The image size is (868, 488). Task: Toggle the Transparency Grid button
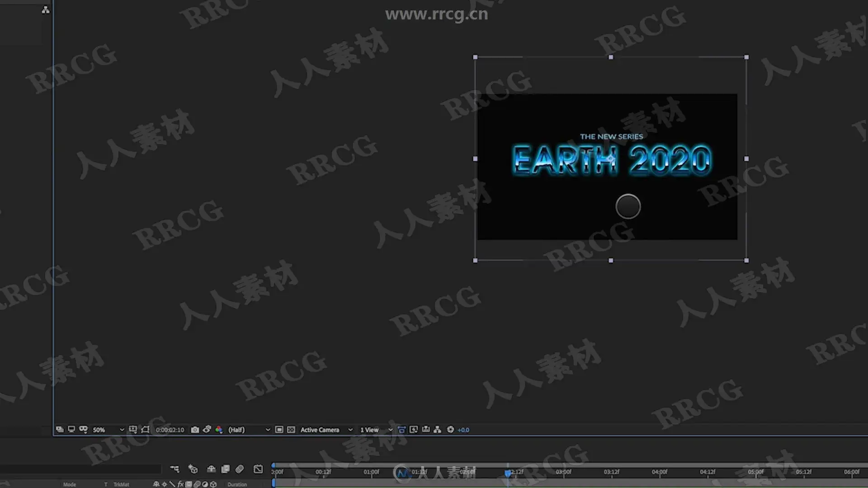(291, 430)
